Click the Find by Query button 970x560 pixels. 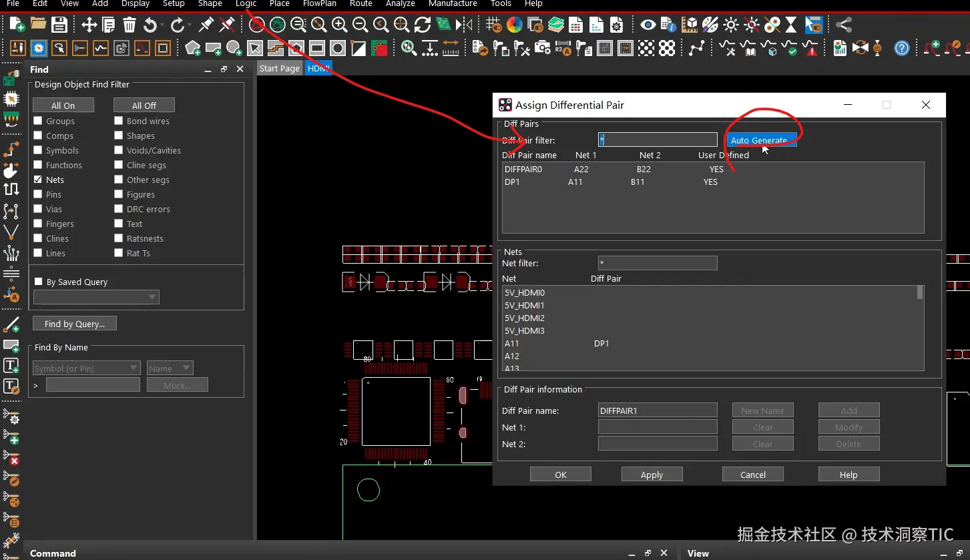click(75, 324)
